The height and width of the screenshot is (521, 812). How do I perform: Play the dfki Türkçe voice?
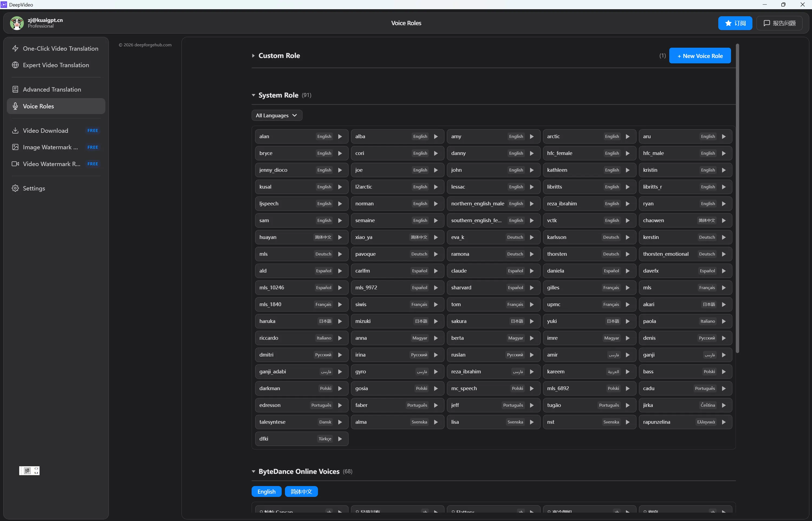[x=340, y=439]
